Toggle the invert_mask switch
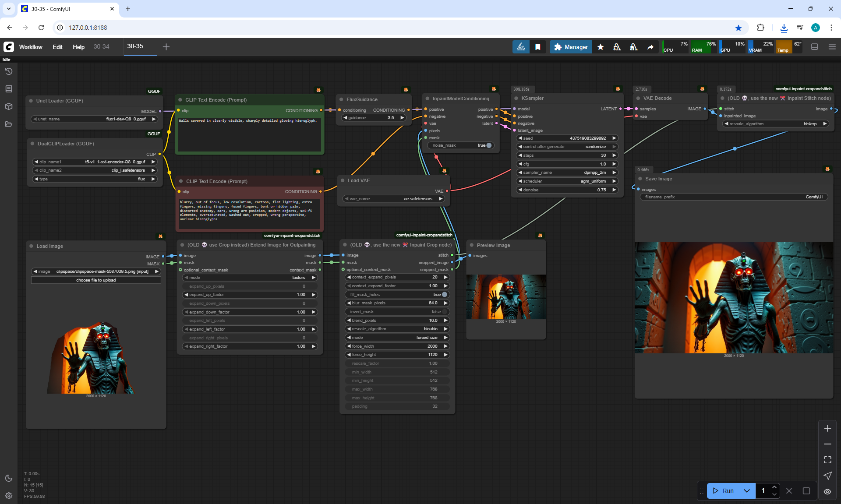Viewport: 841px width, 504px height. click(x=444, y=312)
